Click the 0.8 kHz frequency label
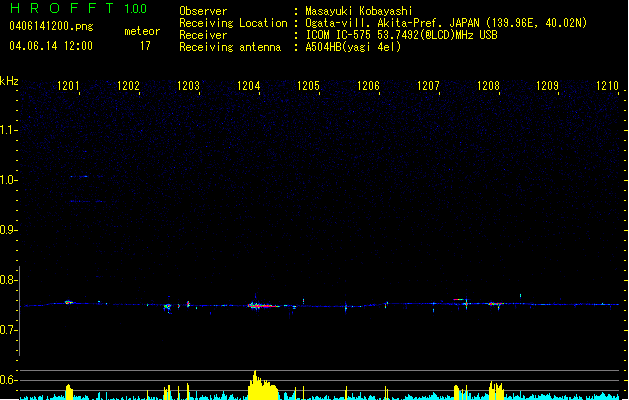The width and height of the screenshot is (629, 400). 9,280
